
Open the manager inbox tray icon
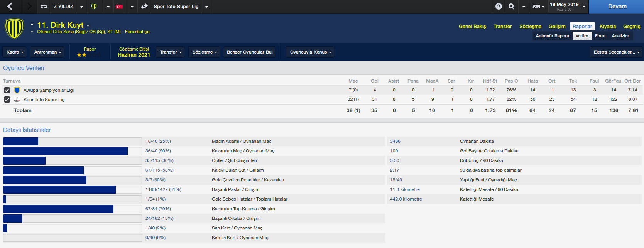point(44,7)
